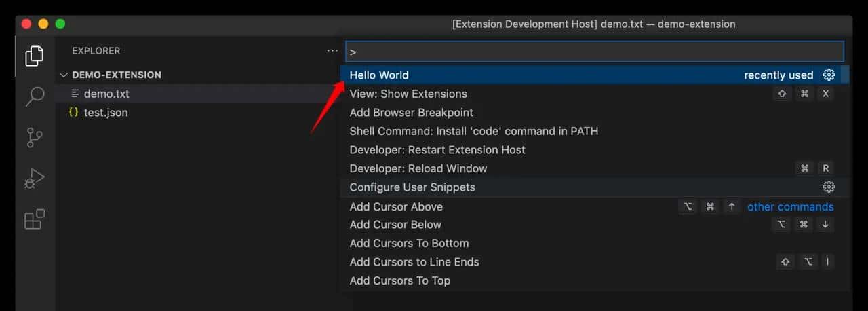Open the Search view icon
This screenshot has height=311, width=868.
pyautogui.click(x=35, y=96)
